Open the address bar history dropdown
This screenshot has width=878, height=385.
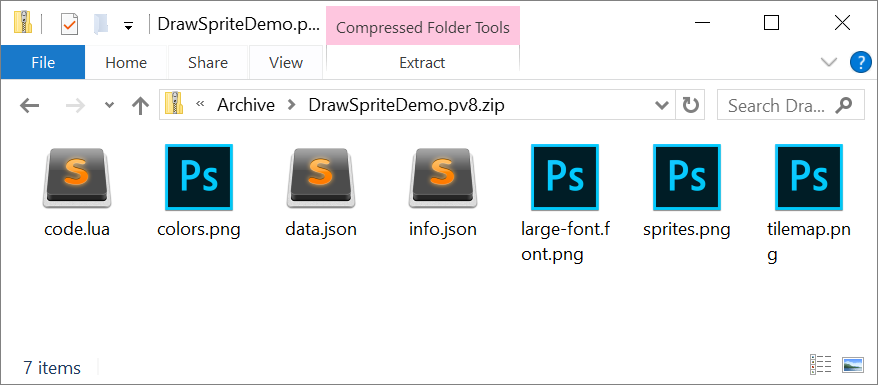tap(662, 105)
